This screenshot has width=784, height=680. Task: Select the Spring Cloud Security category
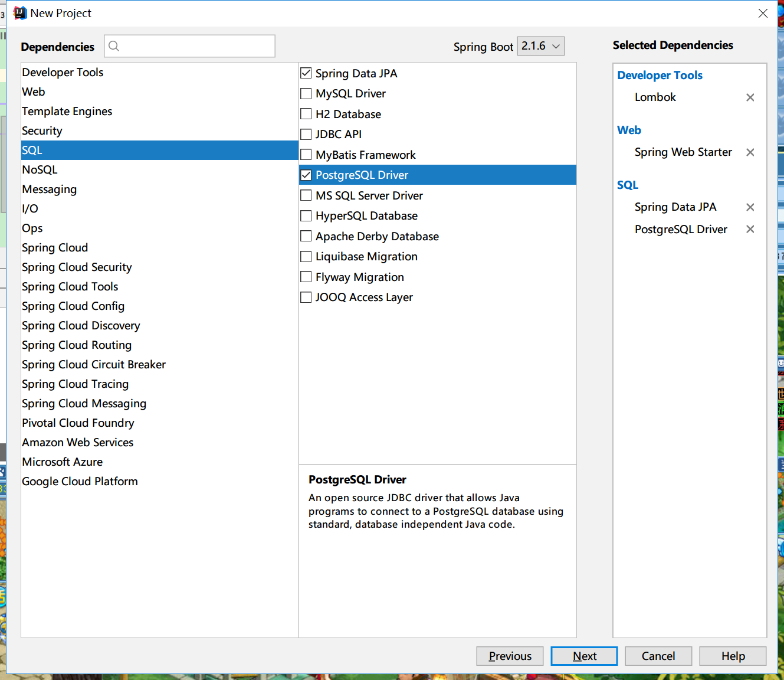click(159, 267)
